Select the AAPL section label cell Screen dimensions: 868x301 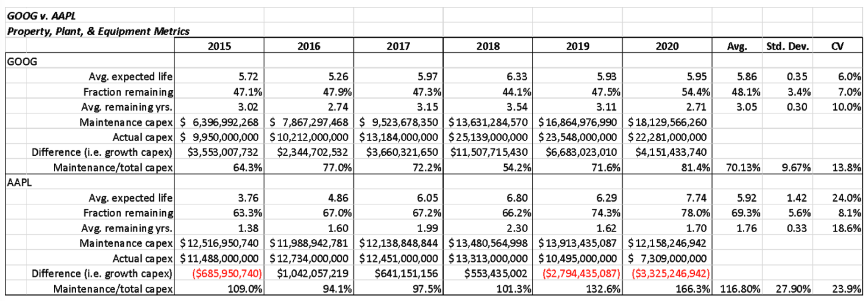point(19,182)
